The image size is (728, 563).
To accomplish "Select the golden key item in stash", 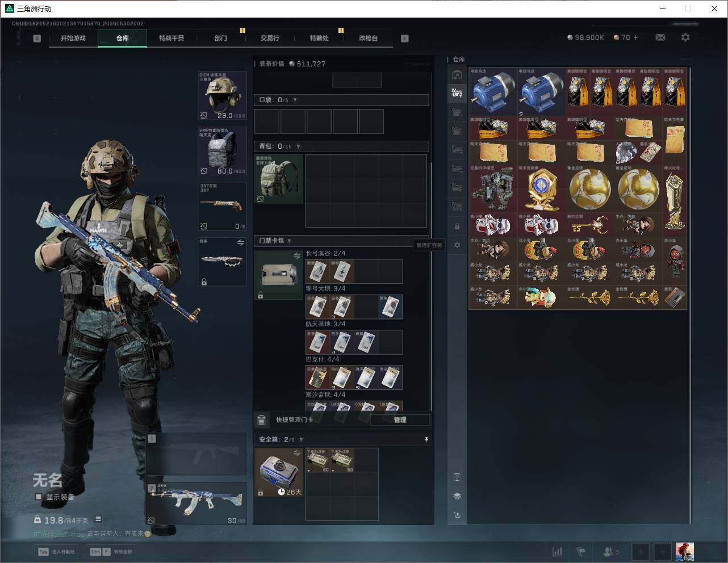I will [x=589, y=225].
